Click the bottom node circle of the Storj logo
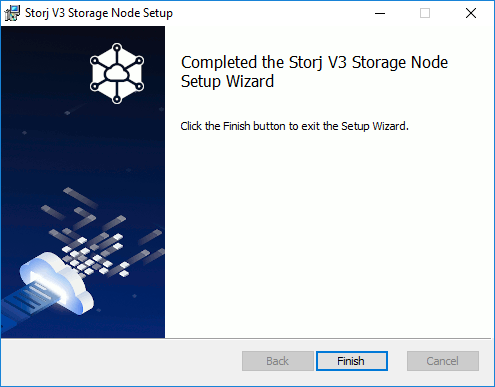Image resolution: width=495 pixels, height=387 pixels. click(x=117, y=99)
